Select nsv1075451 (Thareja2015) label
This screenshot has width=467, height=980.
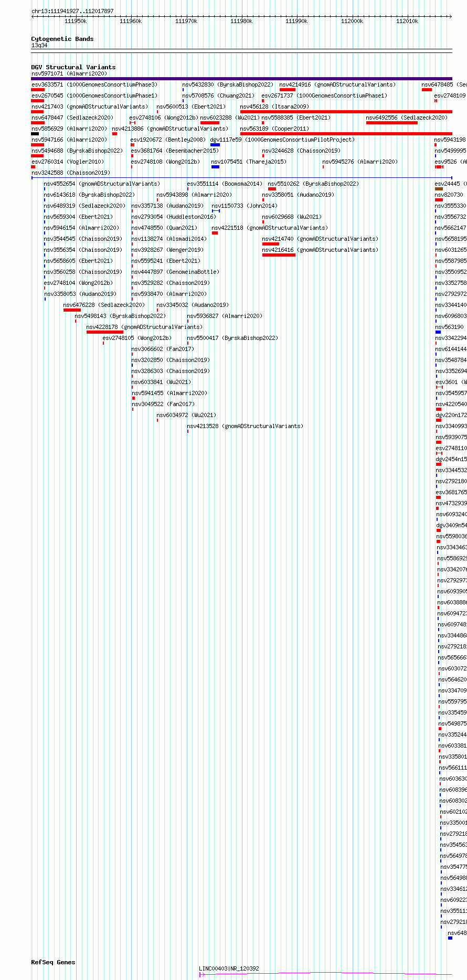pos(249,162)
